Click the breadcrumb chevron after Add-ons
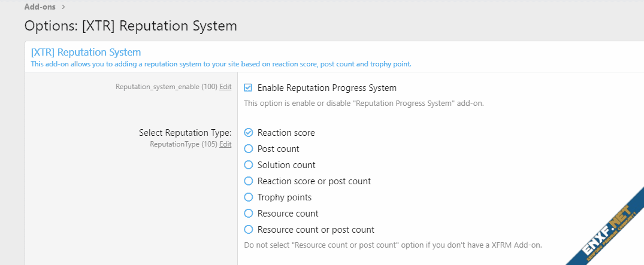The height and width of the screenshot is (265, 644). pos(64,7)
